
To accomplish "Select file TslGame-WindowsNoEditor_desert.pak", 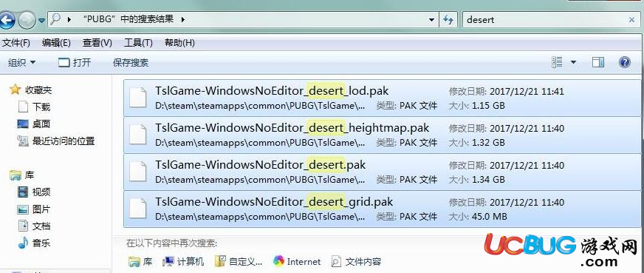I will 383,172.
